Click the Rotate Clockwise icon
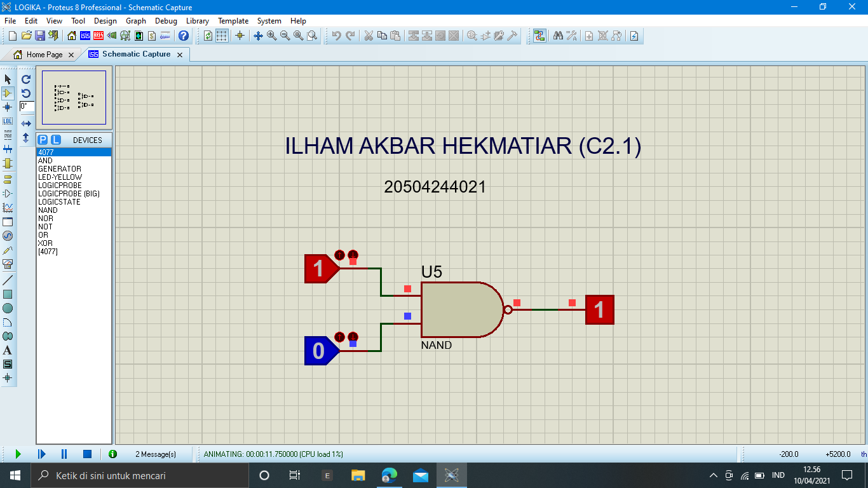 [26, 79]
